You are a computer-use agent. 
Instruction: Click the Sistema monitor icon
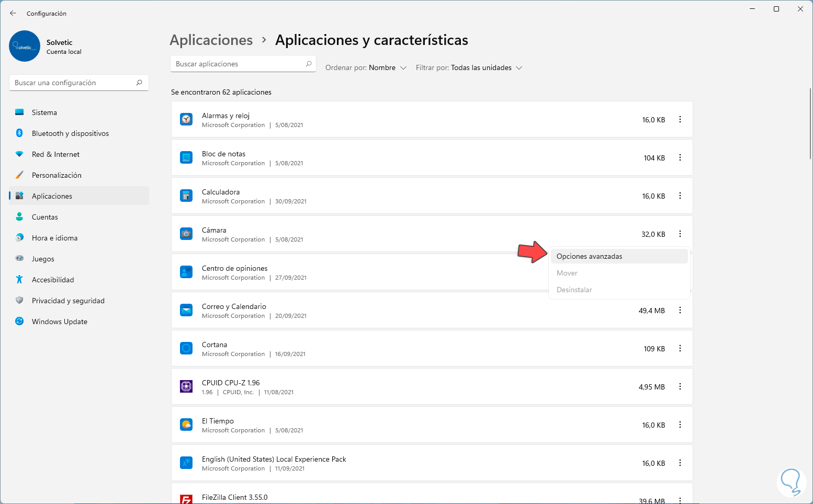tap(19, 112)
